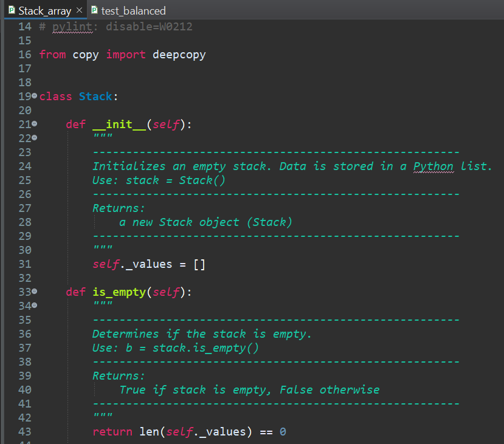Click 'Use: b = stack.is_empty()' on line 37
The image size is (504, 444).
tap(176, 348)
